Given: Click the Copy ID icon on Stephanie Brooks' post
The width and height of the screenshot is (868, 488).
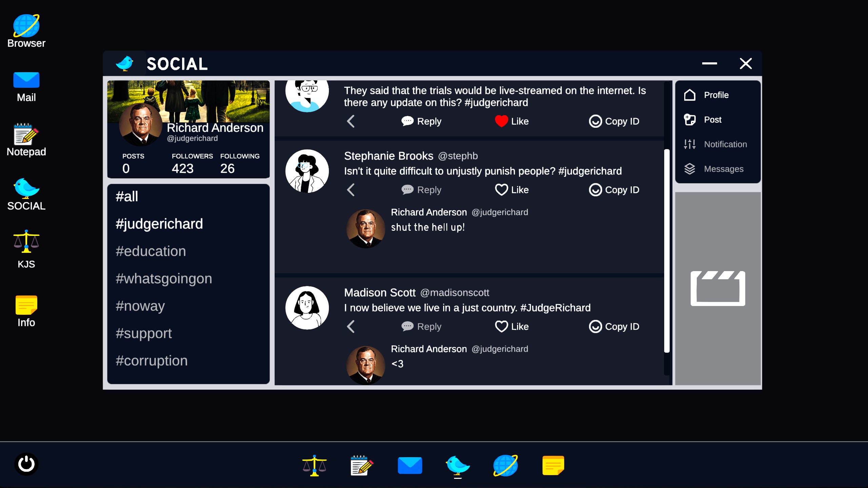Looking at the screenshot, I should [x=595, y=190].
